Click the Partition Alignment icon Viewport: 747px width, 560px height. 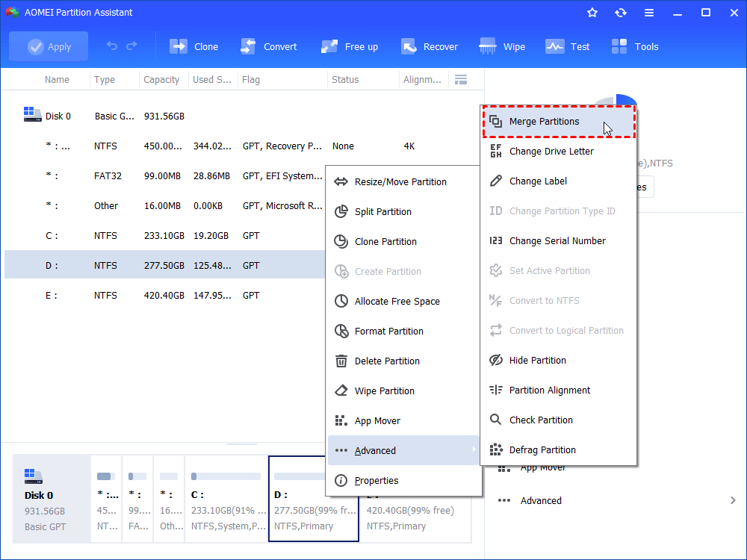[x=495, y=390]
